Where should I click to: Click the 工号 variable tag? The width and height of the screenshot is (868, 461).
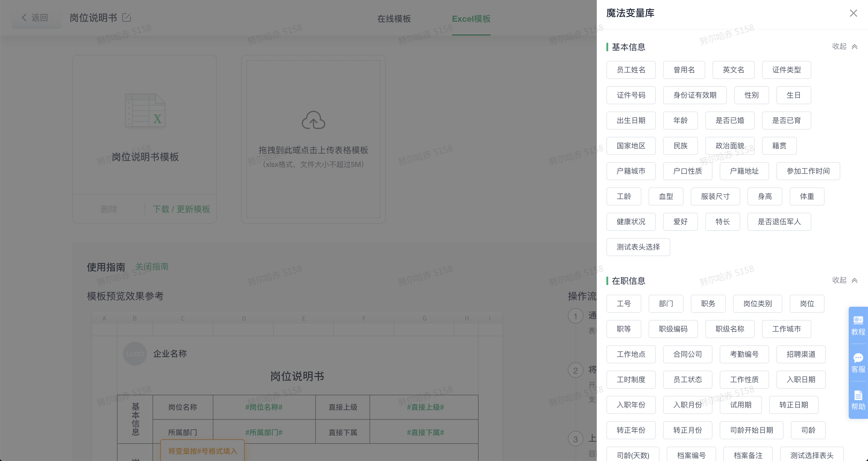click(624, 304)
